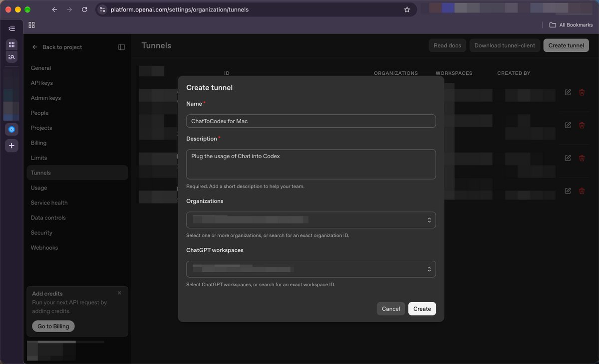Open the Organizations dropdown
The image size is (599, 364).
click(x=311, y=220)
